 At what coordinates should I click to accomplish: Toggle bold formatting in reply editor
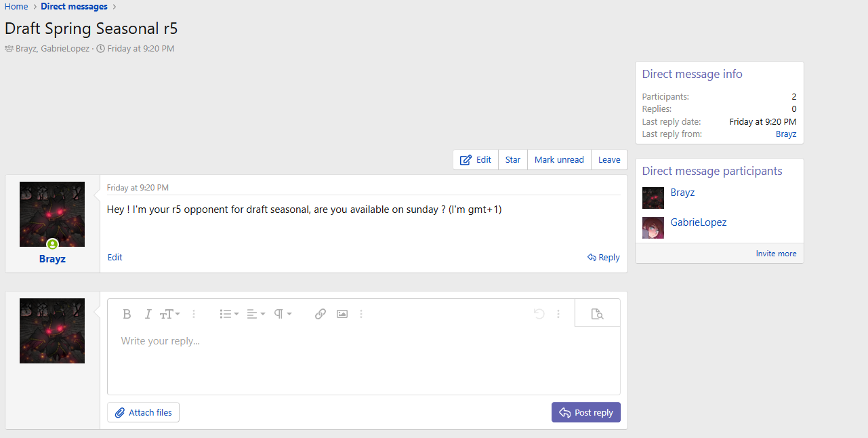click(x=127, y=314)
